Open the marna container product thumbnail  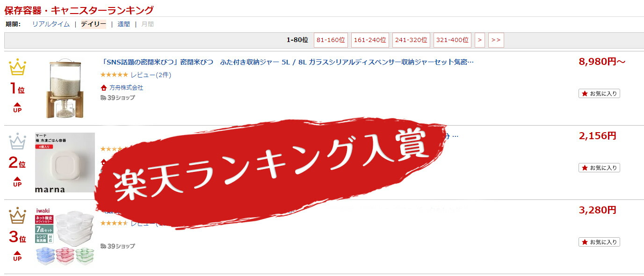point(65,163)
